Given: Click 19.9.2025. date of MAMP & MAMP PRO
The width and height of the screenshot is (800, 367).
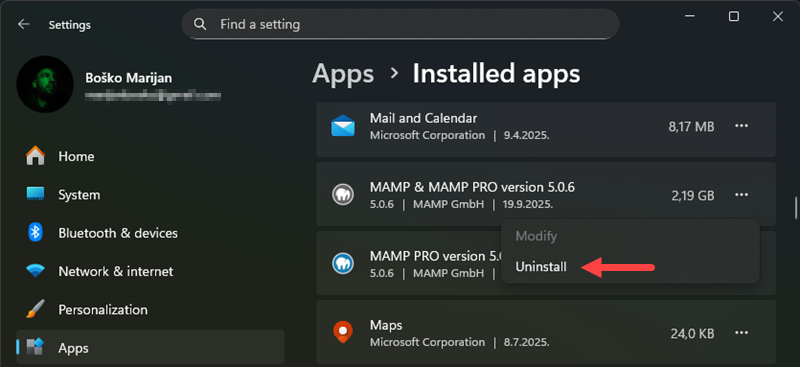Looking at the screenshot, I should point(529,205).
